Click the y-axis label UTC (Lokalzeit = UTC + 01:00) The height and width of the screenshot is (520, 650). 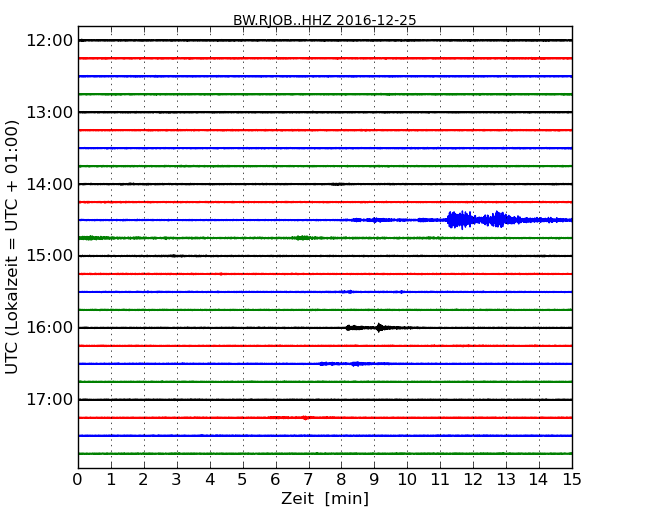point(12,247)
